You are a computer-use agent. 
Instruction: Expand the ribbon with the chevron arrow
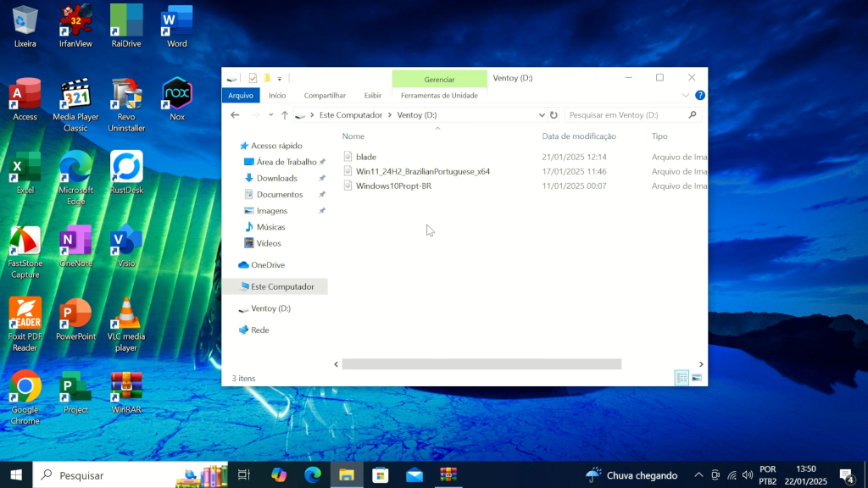(686, 96)
